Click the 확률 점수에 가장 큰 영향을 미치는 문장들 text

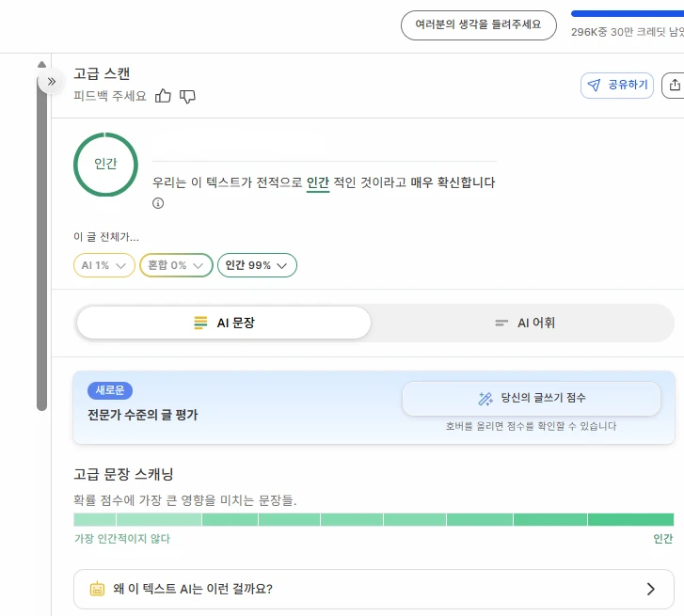click(x=185, y=500)
